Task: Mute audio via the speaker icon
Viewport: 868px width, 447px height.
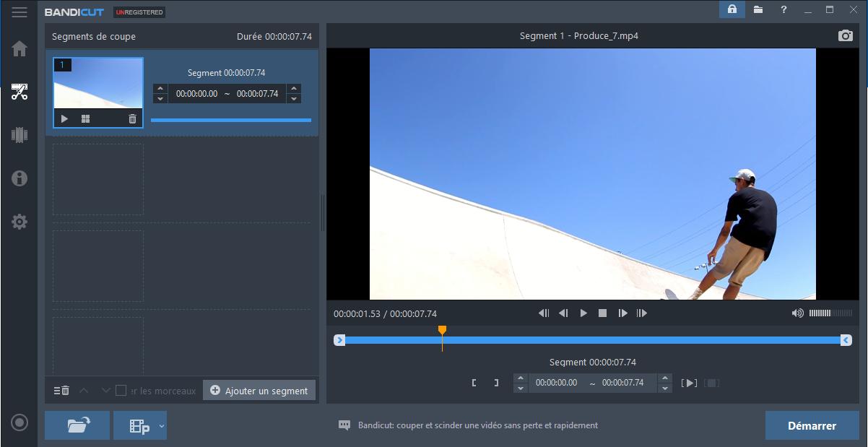Action: (x=797, y=313)
